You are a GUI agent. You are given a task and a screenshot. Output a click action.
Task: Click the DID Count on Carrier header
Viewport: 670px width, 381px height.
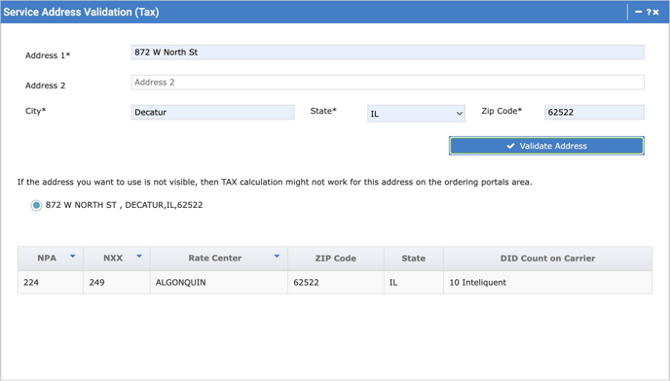548,258
